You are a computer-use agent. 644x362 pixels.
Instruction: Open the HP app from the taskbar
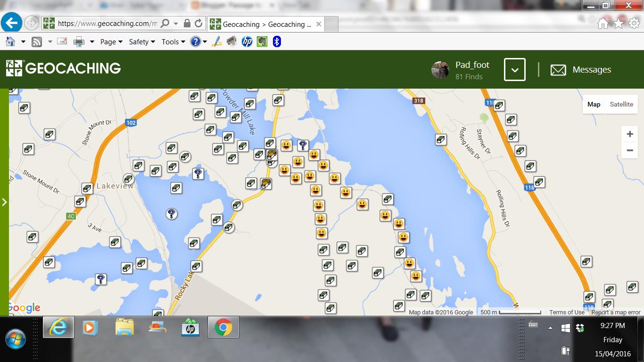190,327
